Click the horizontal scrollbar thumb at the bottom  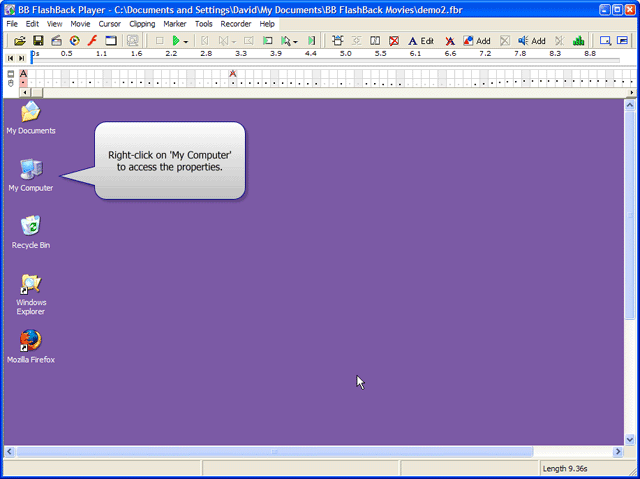tap(274, 451)
